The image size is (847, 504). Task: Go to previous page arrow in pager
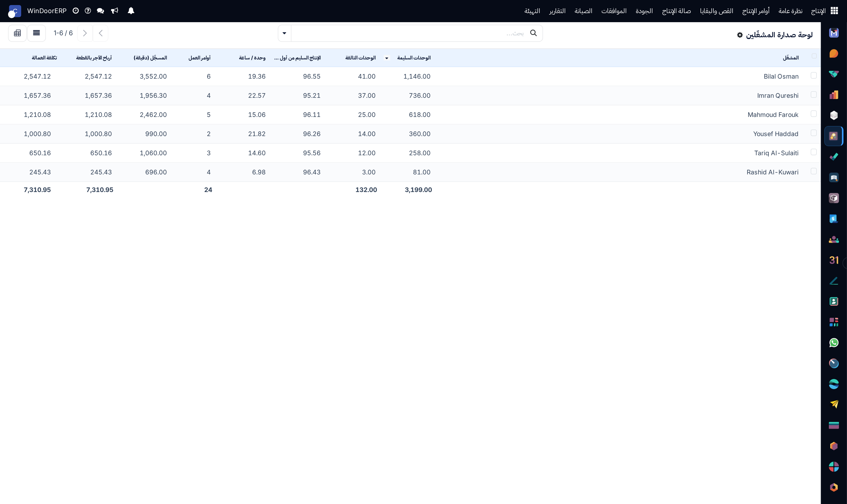101,33
